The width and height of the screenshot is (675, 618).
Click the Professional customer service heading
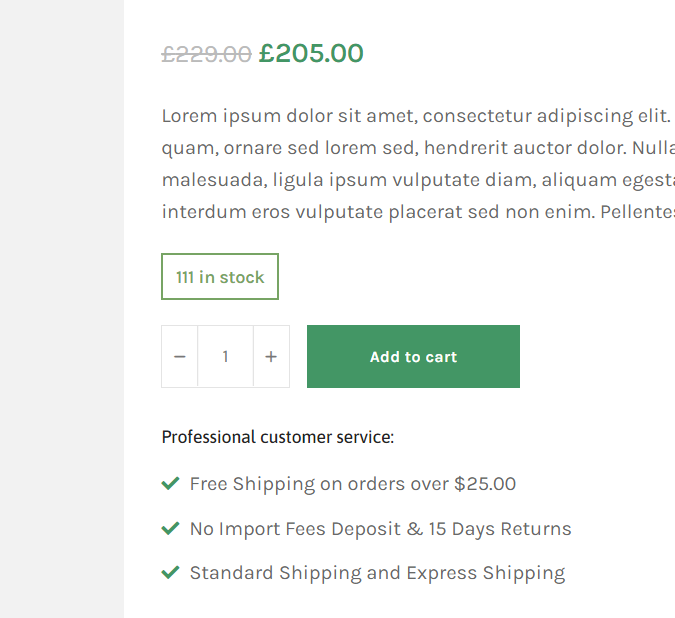coord(278,437)
